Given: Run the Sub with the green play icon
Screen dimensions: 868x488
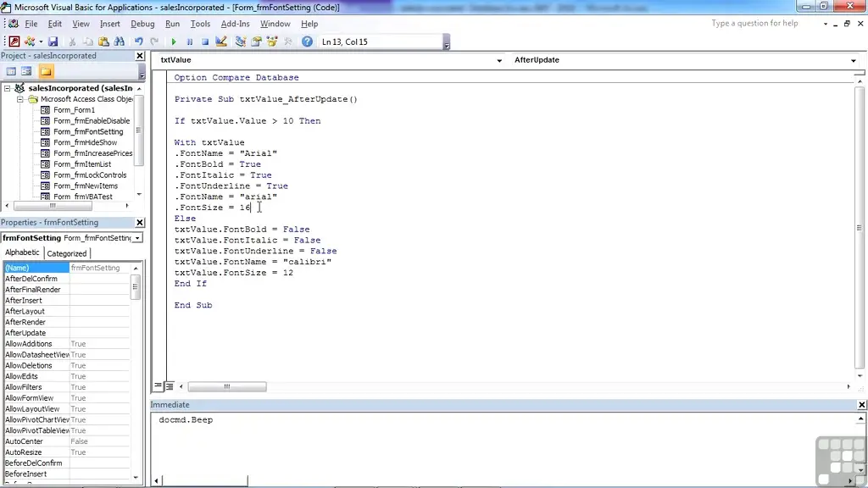Looking at the screenshot, I should coord(173,42).
